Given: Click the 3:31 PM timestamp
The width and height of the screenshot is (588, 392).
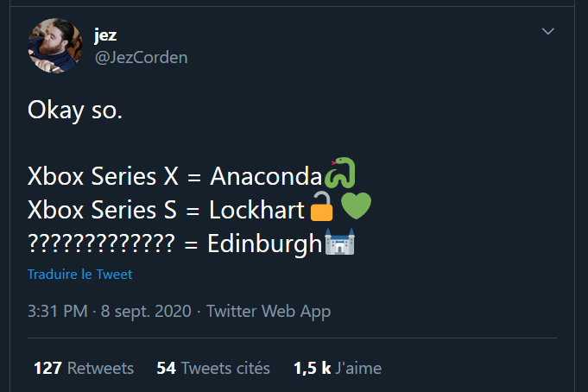Looking at the screenshot, I should pyautogui.click(x=59, y=311).
